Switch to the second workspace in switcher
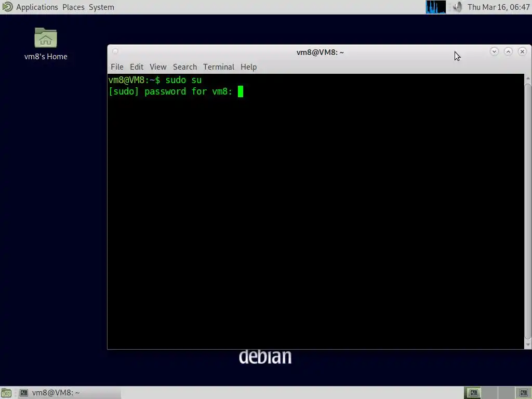 489,393
